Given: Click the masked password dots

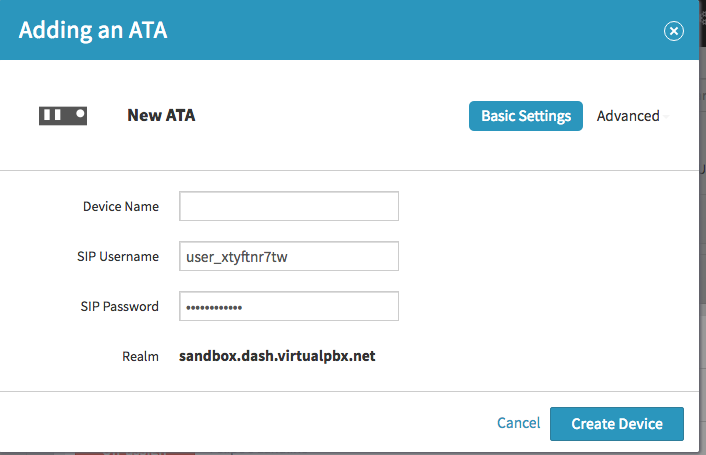Looking at the screenshot, I should 214,308.
